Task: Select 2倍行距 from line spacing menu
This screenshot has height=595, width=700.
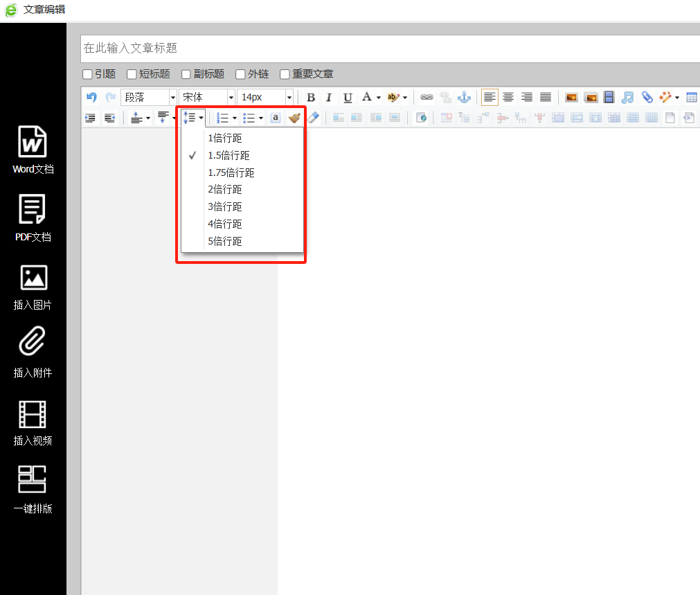Action: coord(225,190)
